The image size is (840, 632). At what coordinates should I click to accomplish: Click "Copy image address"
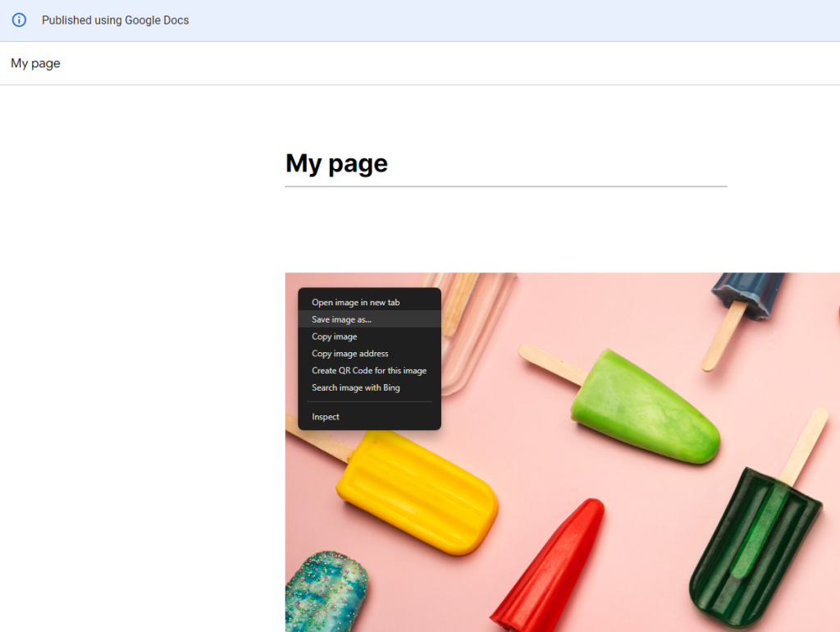349,353
